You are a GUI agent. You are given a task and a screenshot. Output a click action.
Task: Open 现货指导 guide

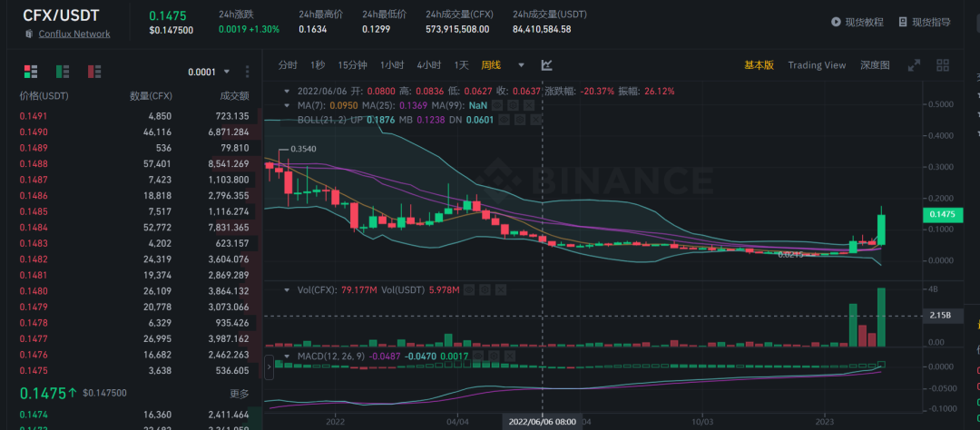[x=925, y=22]
